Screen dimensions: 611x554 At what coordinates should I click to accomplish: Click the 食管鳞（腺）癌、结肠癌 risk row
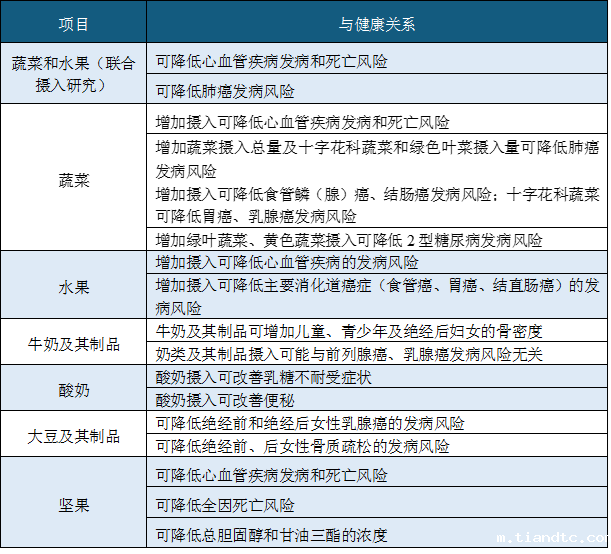click(377, 204)
